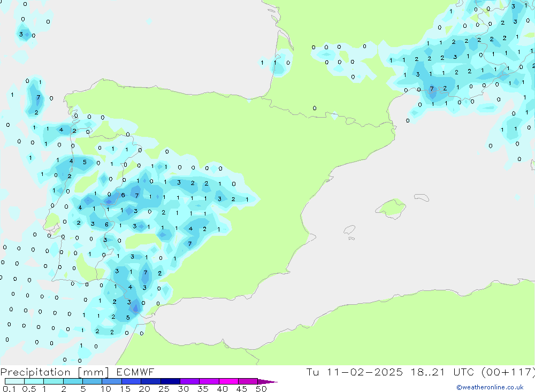The width and height of the screenshot is (535, 392).
Task: Click the '18..21 UTC' time range text
Action: (x=442, y=372)
